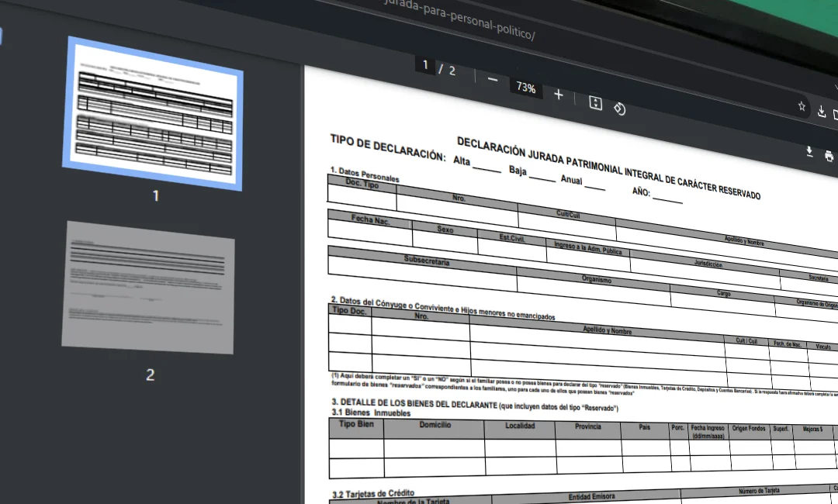Screen dimensions: 838x504
Task: Click 'Apellido y Nombre' in the Cónyuge table
Action: click(x=607, y=330)
